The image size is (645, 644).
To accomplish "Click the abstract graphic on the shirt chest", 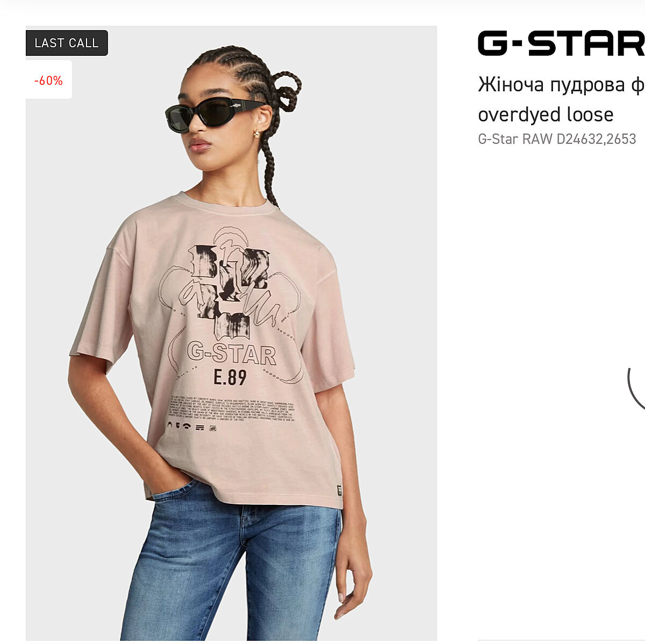I will coord(231,290).
